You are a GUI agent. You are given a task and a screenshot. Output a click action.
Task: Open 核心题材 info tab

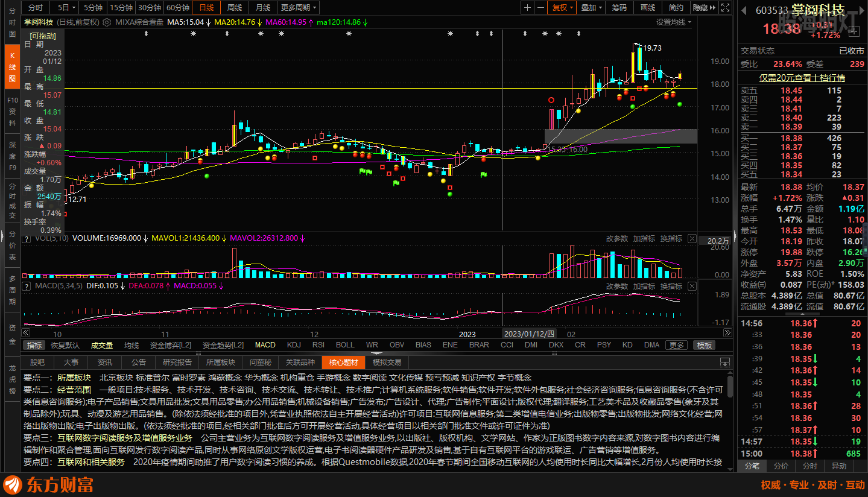coord(344,362)
